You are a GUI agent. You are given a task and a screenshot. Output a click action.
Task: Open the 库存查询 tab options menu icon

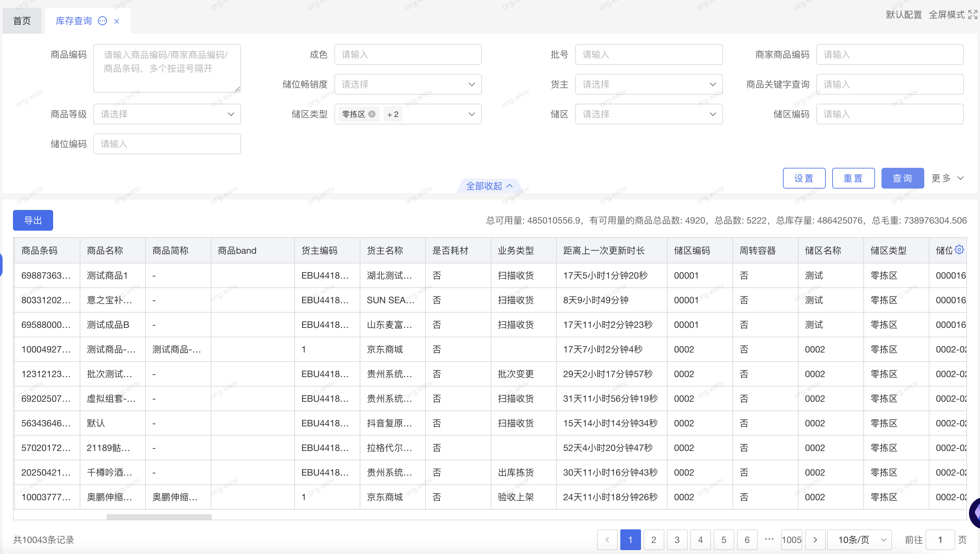(x=102, y=21)
